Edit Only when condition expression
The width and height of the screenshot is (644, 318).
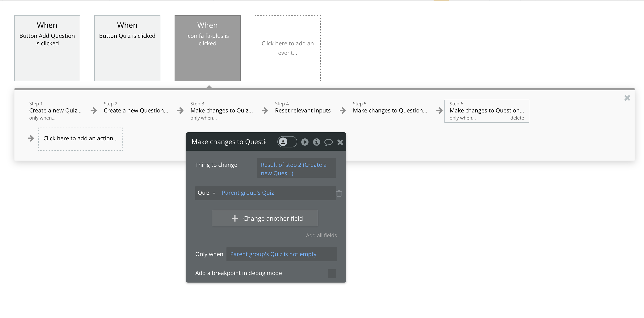coord(281,254)
